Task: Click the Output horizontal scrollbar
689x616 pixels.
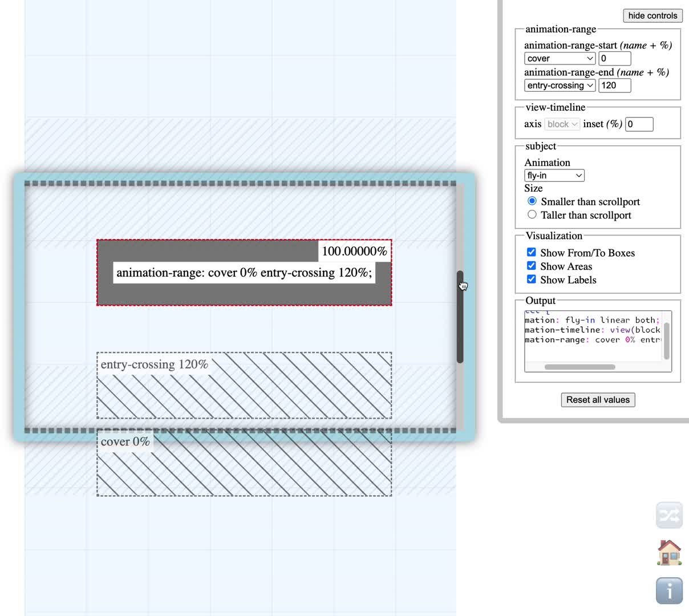Action: [579, 367]
